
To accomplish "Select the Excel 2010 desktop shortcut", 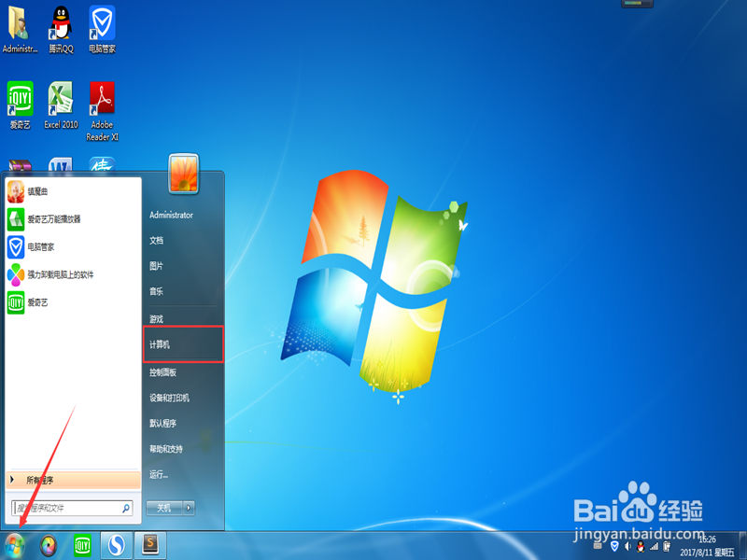I will point(61,105).
